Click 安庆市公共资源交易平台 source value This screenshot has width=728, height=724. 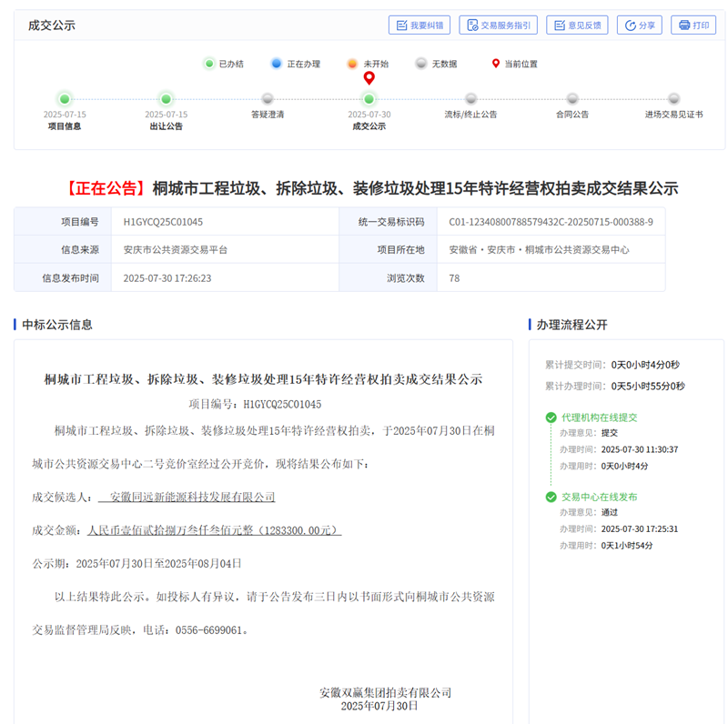tap(175, 250)
